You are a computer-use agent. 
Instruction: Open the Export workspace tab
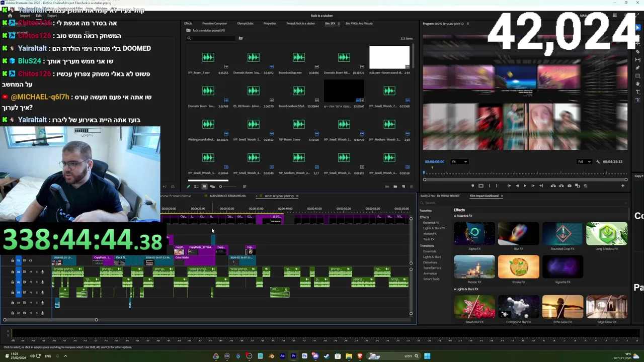click(52, 16)
